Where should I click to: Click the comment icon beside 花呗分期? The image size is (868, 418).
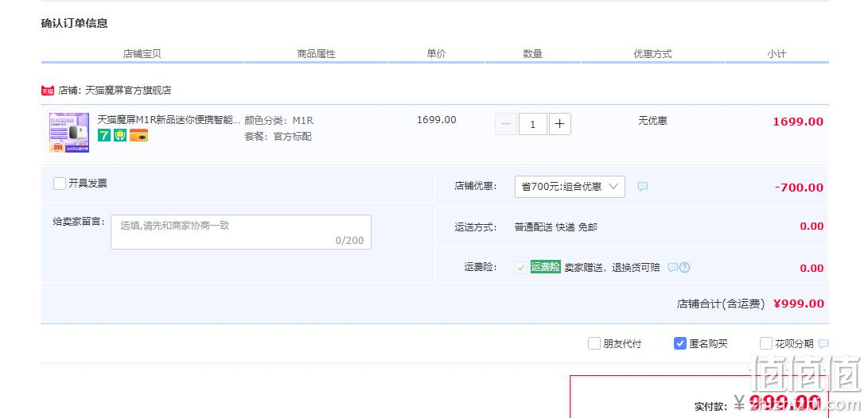[x=823, y=344]
